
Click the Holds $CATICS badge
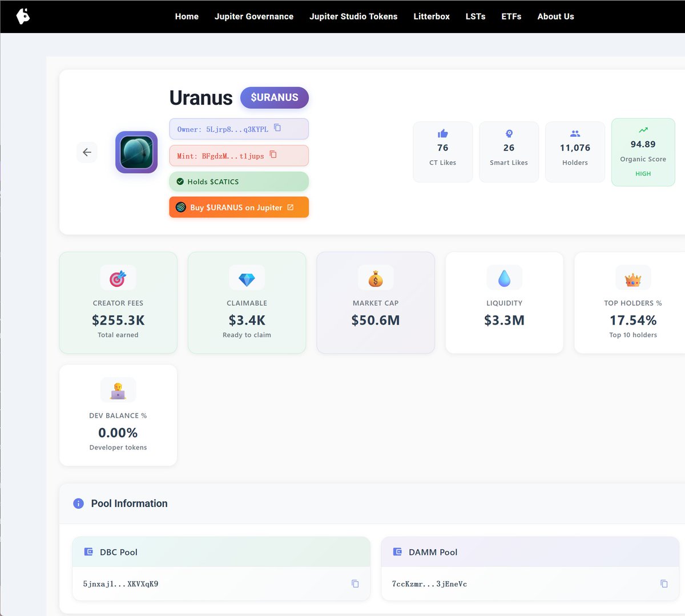(x=239, y=181)
